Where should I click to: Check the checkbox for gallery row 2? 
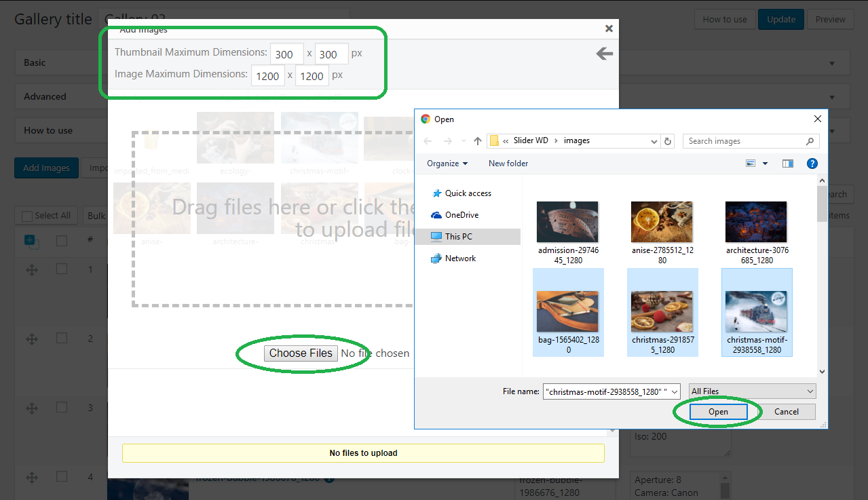pos(62,338)
